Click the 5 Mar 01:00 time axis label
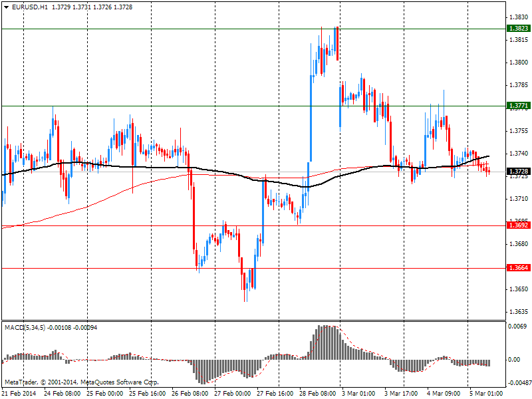The height and width of the screenshot is (399, 532). (486, 393)
